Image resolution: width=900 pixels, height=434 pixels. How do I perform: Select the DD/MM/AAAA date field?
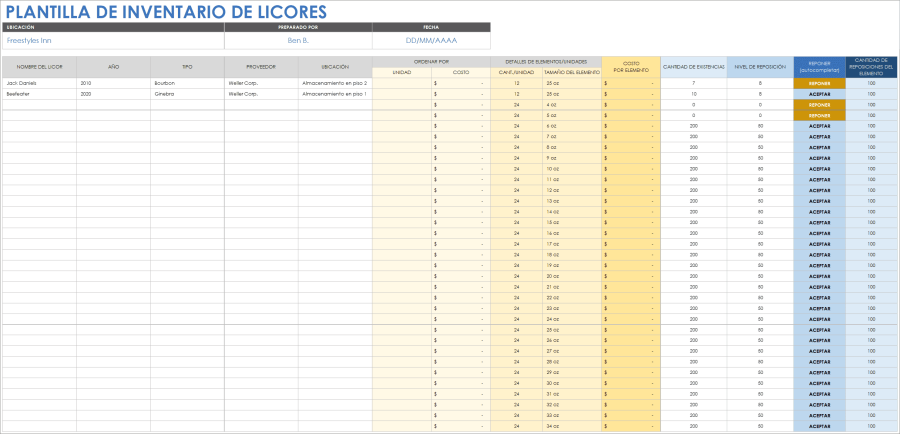coord(431,41)
